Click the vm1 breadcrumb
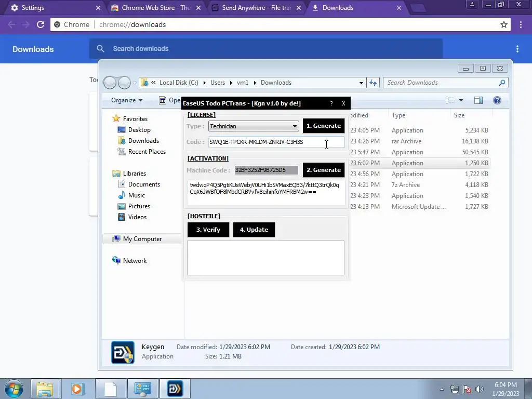Viewport: 532px width, 399px height. click(243, 83)
